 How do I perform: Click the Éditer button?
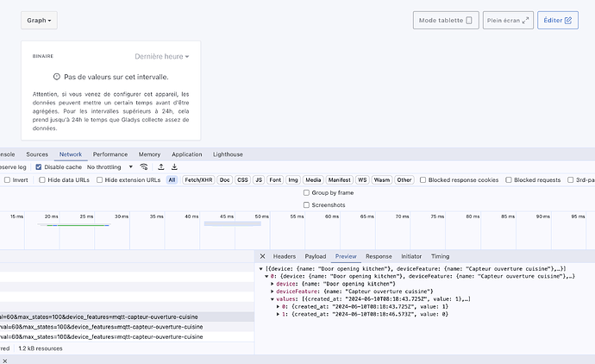(x=558, y=21)
